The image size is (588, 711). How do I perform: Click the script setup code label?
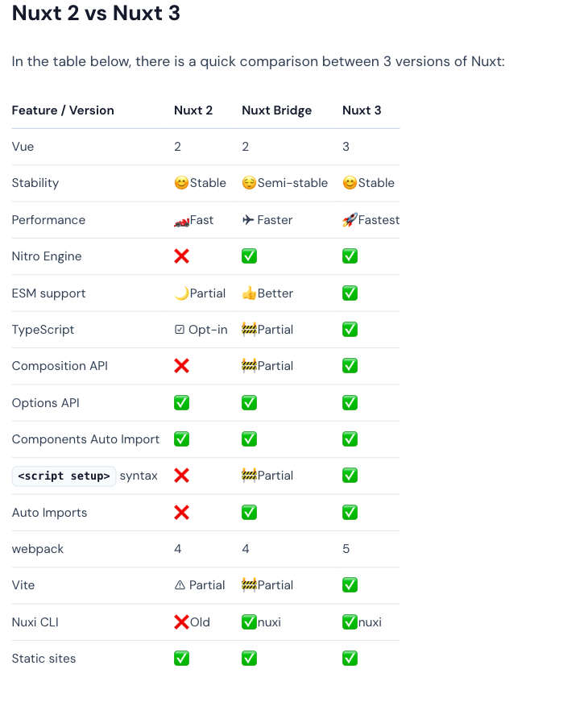[x=64, y=476]
